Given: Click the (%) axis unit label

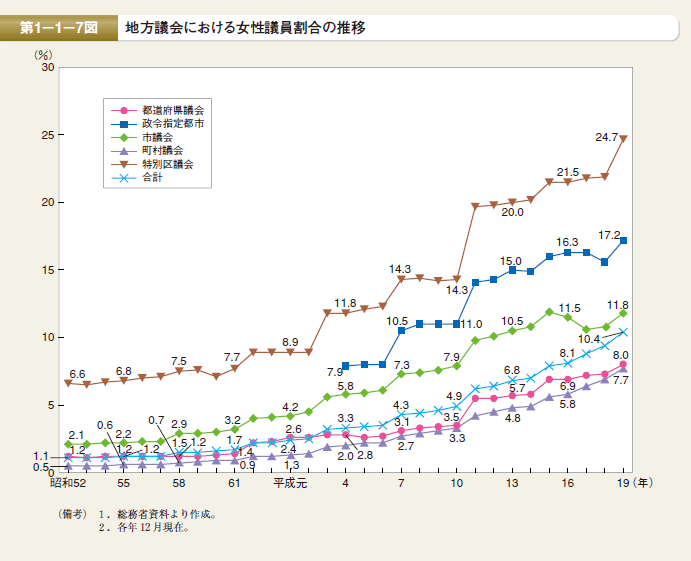Looking at the screenshot, I should [44, 55].
